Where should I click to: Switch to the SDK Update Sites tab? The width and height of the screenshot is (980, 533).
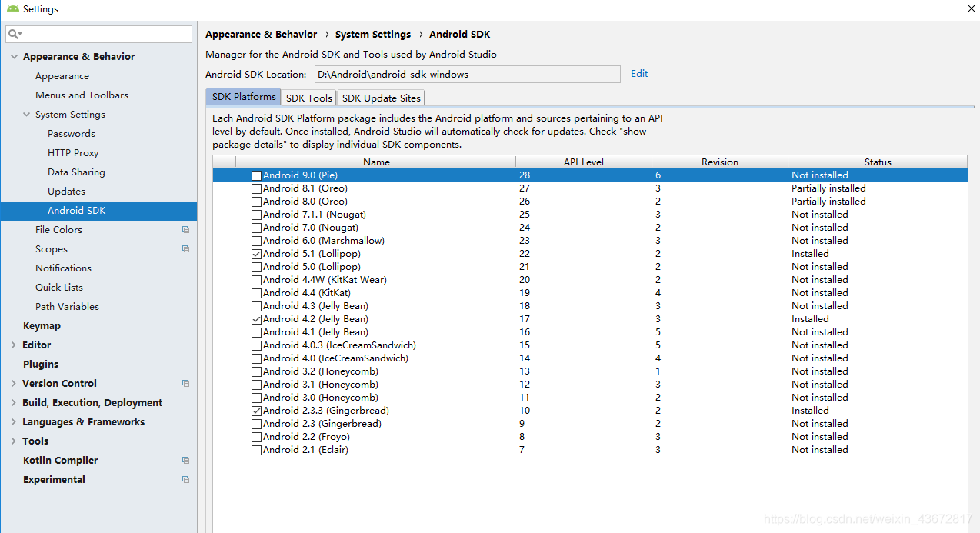(x=381, y=98)
